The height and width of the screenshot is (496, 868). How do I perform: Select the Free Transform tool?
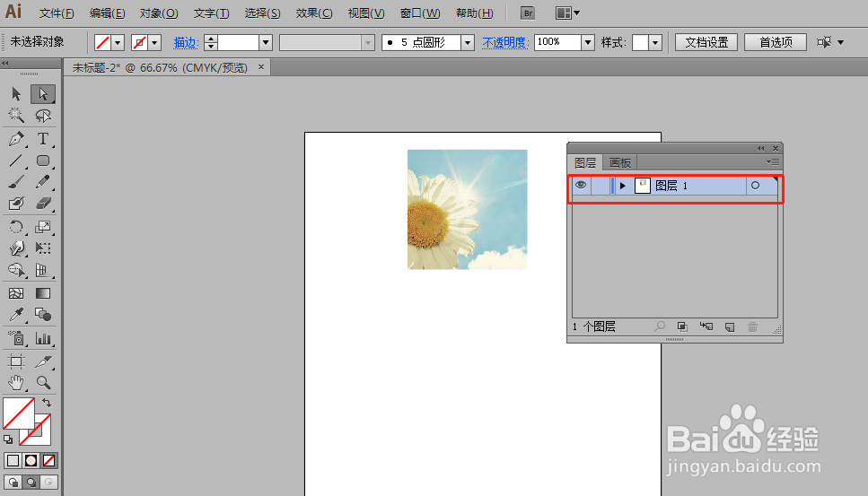click(42, 248)
